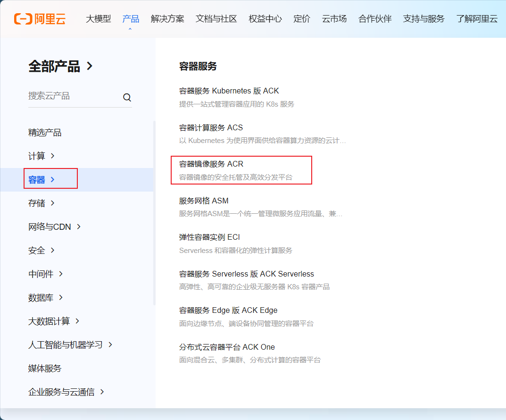Open the 支持与服务 menu
The image size is (506, 420).
point(424,19)
